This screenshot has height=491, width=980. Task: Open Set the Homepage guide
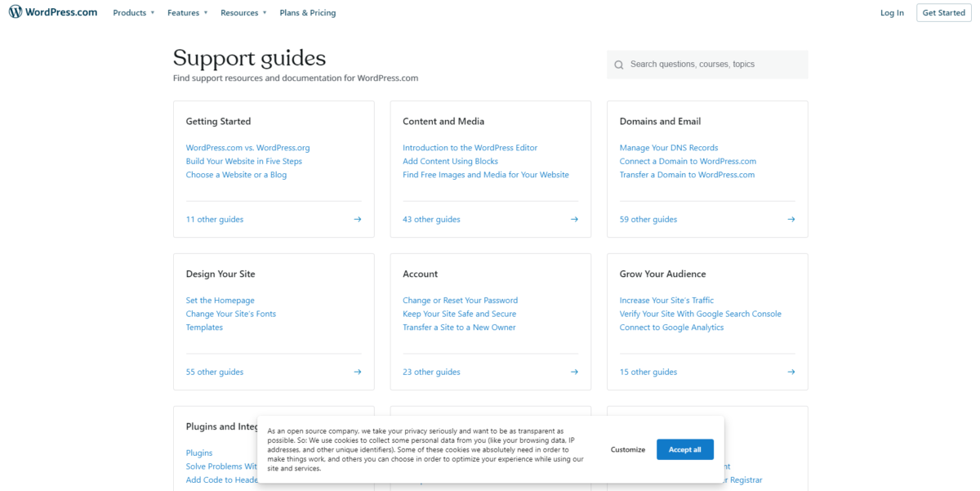click(220, 301)
